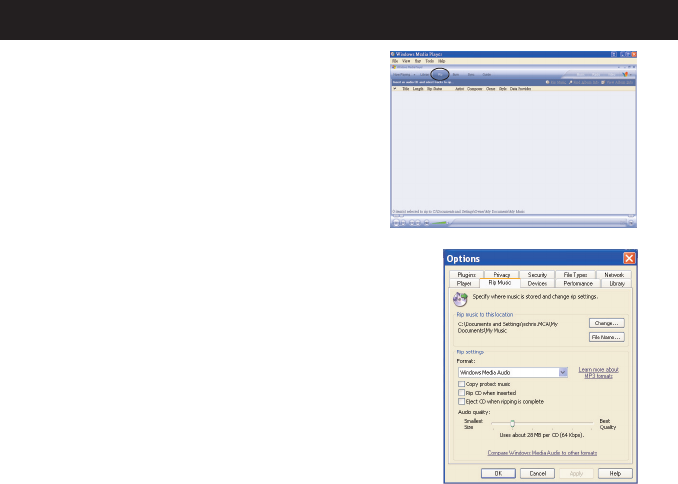
Task: Sort tracks by the Artist column header
Action: 459,89
